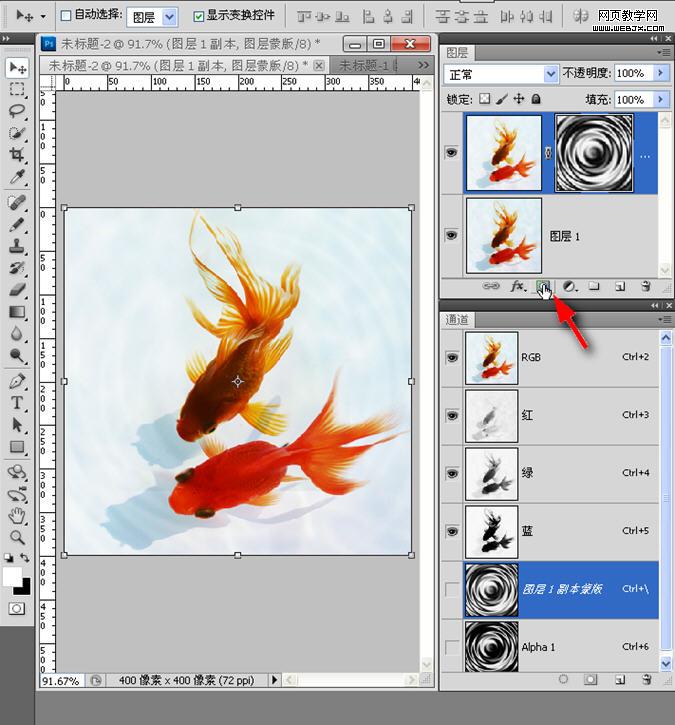The image size is (675, 725).
Task: Choose the Eyedropper tool
Action: click(x=17, y=177)
